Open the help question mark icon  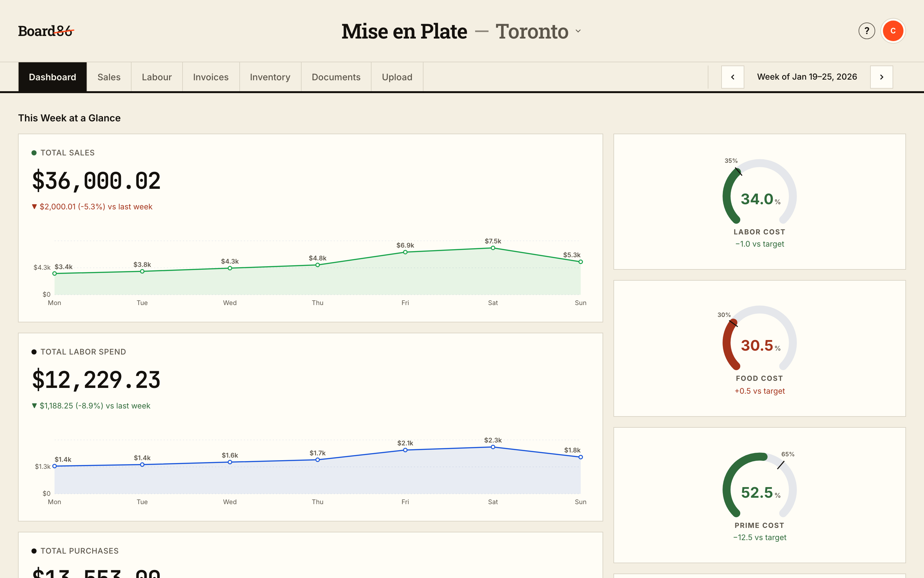[867, 31]
